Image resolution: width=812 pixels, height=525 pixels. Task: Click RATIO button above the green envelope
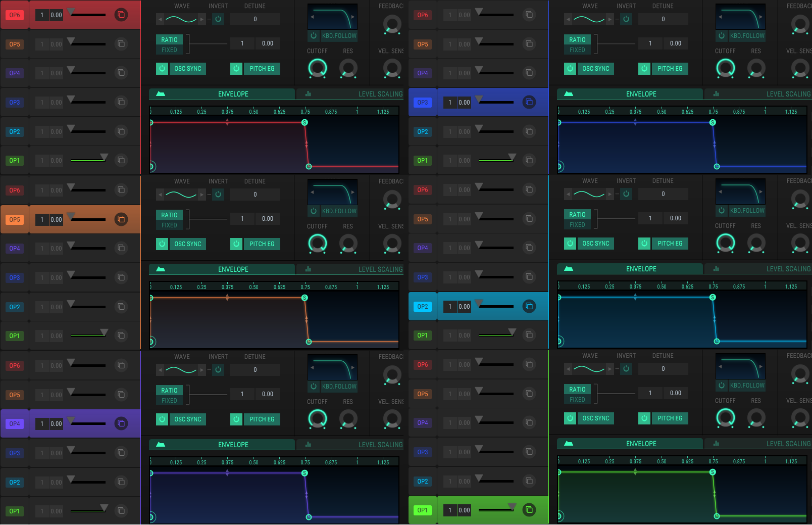pyautogui.click(x=577, y=390)
